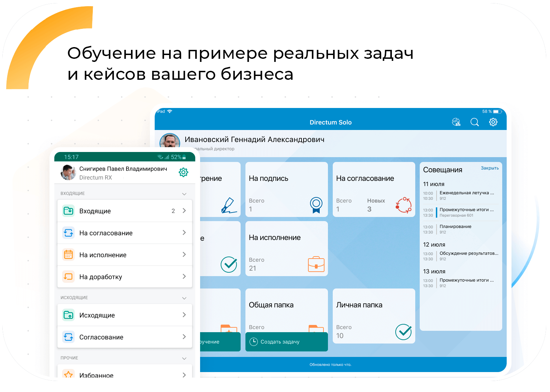The width and height of the screenshot is (550, 392).
Task: Open Входящие via its chevron
Action: [184, 210]
